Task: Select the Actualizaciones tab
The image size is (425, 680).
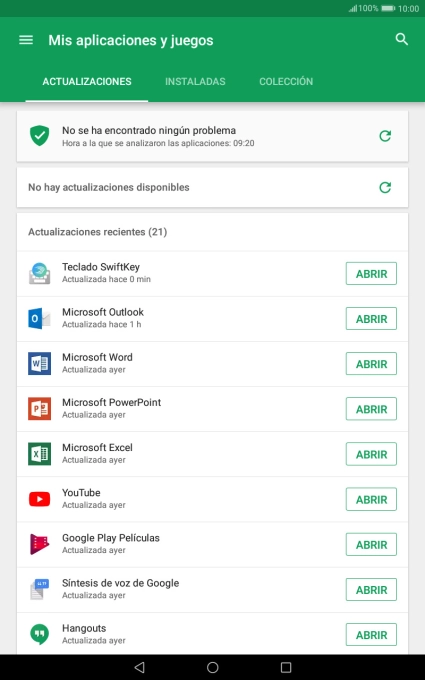Action: click(87, 82)
